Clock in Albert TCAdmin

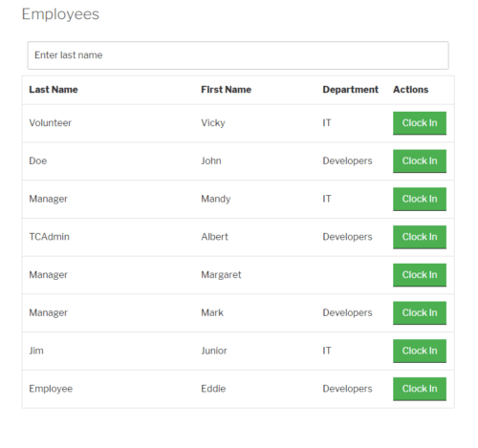click(420, 237)
